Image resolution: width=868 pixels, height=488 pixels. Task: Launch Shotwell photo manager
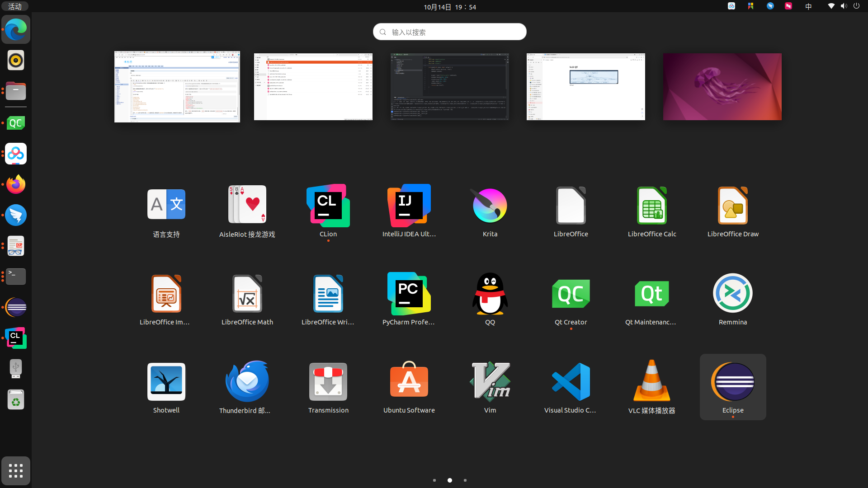(x=166, y=387)
